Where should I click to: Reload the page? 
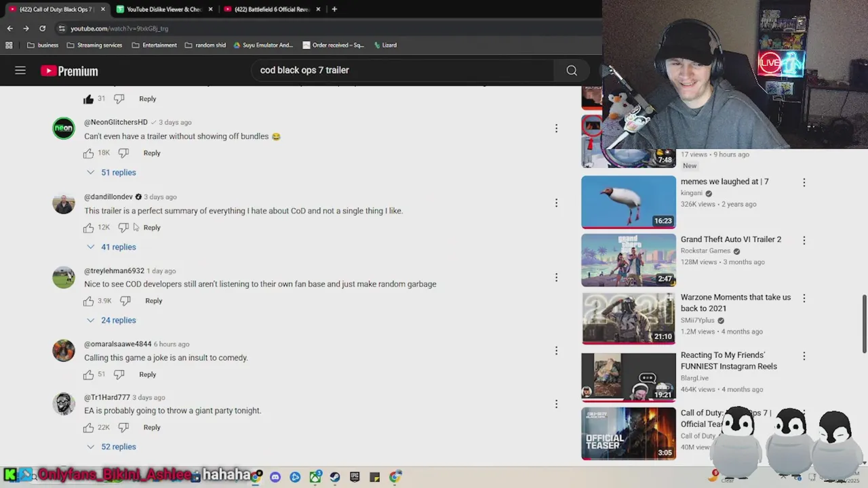point(42,28)
